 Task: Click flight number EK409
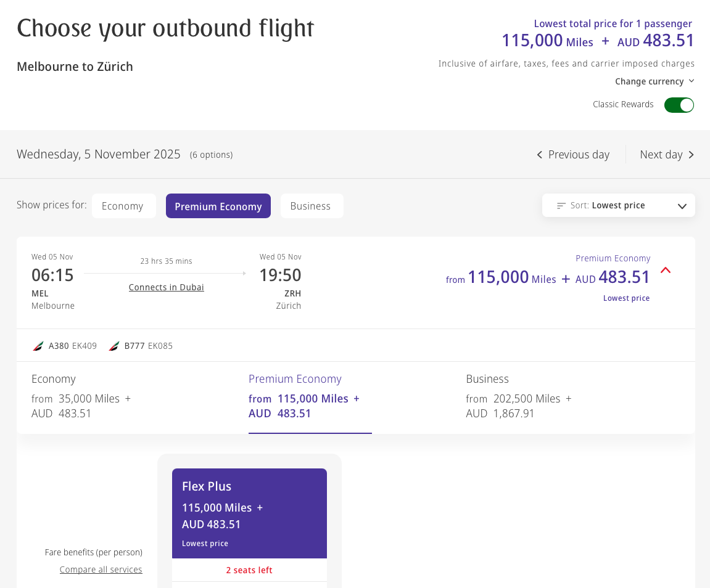(85, 346)
